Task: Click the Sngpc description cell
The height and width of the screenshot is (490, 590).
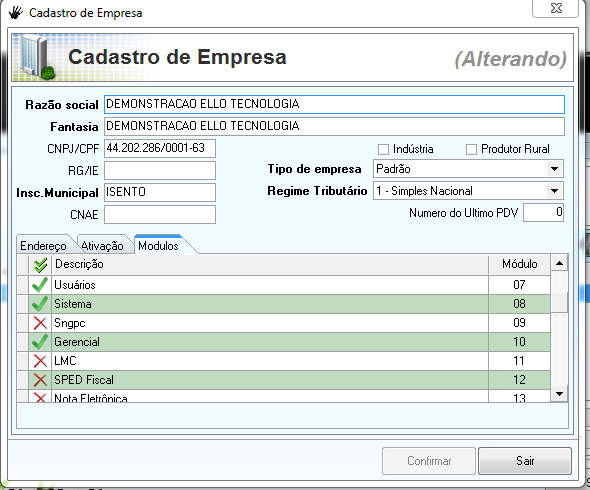Action: click(x=270, y=323)
